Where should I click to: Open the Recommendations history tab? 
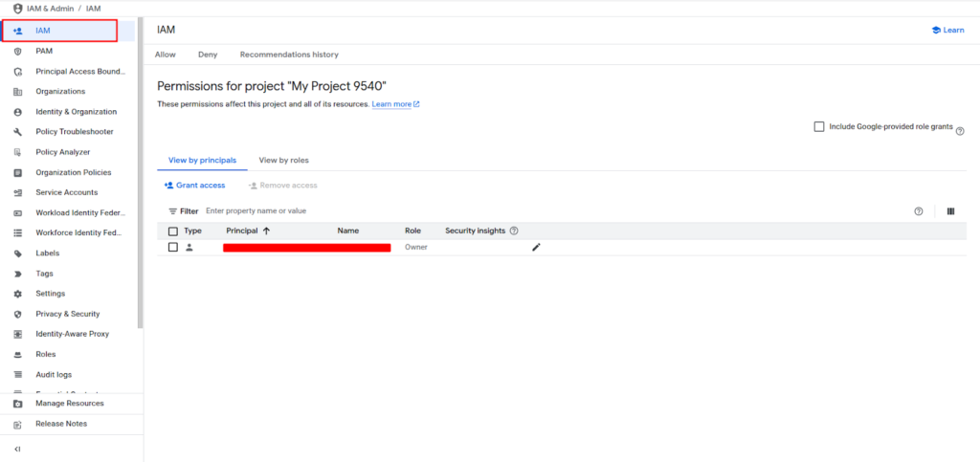coord(289,55)
